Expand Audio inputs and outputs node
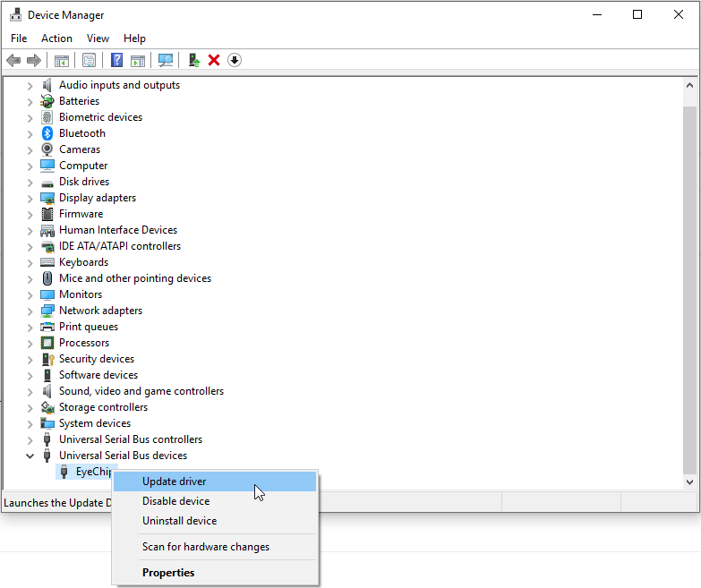The image size is (701, 588). pos(30,85)
